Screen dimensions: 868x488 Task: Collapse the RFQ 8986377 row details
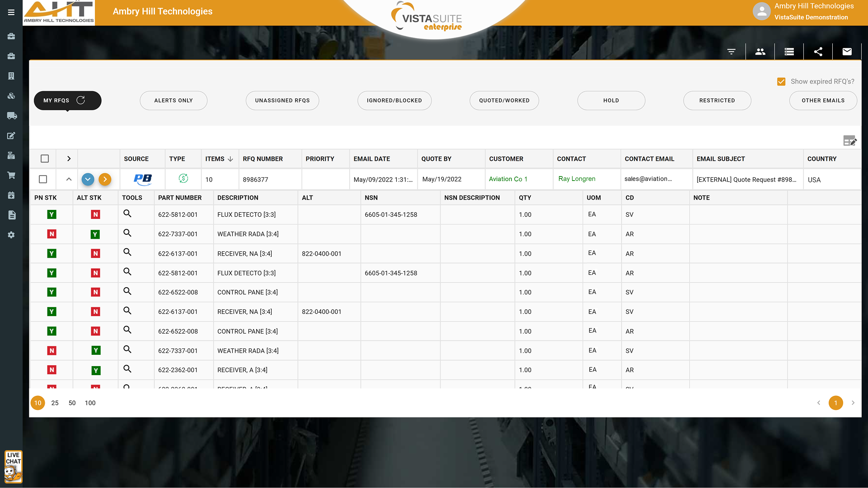[69, 179]
